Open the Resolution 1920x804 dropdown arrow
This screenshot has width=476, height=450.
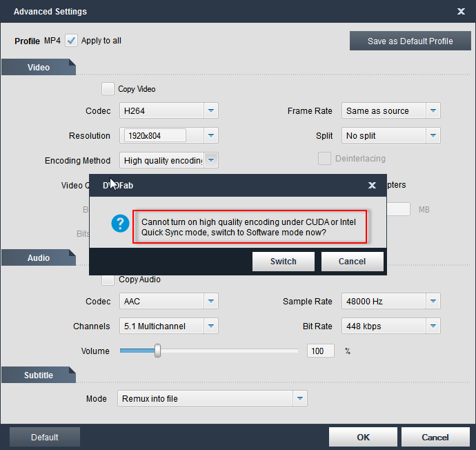pyautogui.click(x=211, y=135)
